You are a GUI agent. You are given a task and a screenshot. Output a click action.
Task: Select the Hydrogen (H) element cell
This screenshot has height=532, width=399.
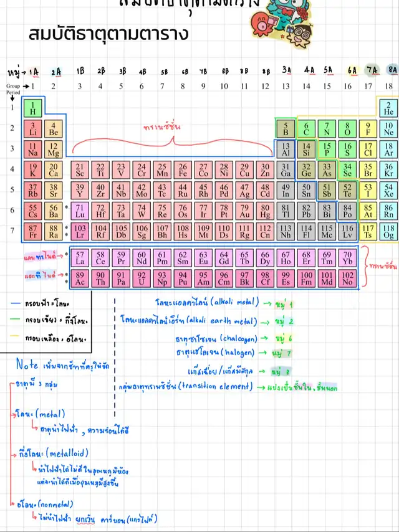tap(32, 108)
